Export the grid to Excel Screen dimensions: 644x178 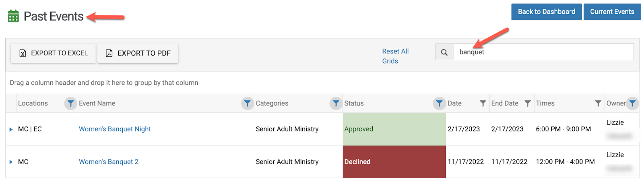53,53
